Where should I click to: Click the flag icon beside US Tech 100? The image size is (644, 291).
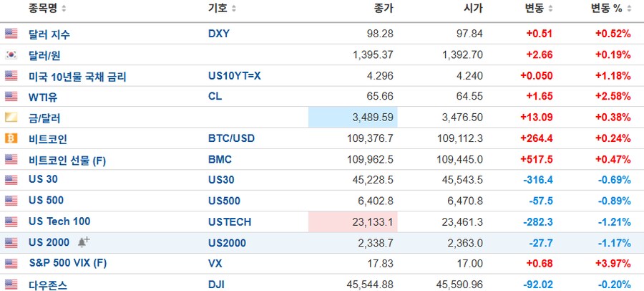point(11,222)
